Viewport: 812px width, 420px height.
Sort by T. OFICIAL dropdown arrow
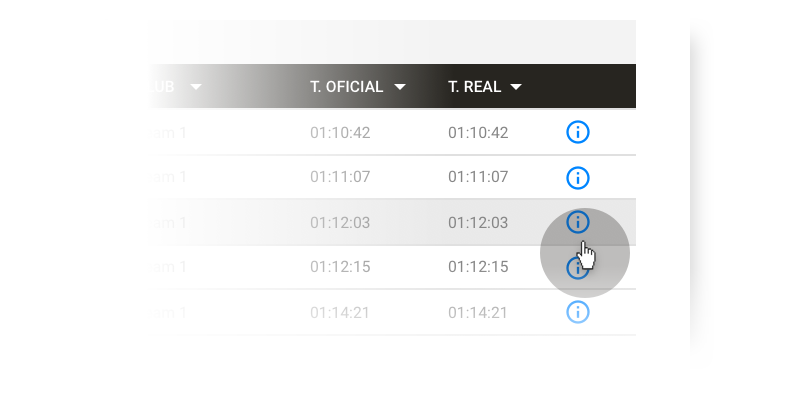coord(400,87)
